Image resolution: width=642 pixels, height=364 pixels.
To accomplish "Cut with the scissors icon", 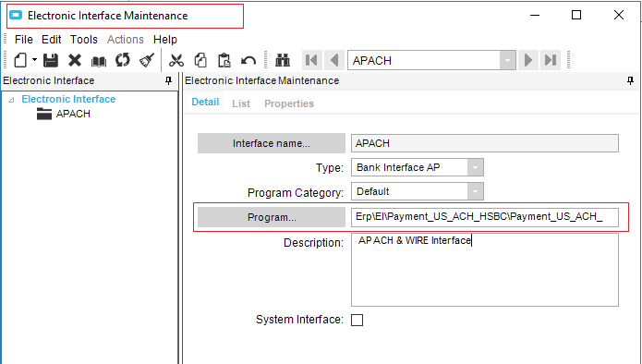I will [x=176, y=61].
